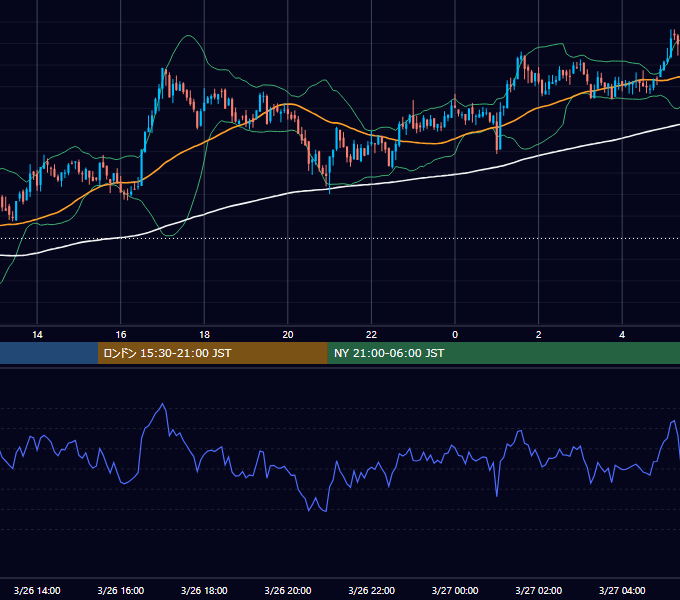
Task: Click the 3/27 04:00 date label
Action: (622, 590)
